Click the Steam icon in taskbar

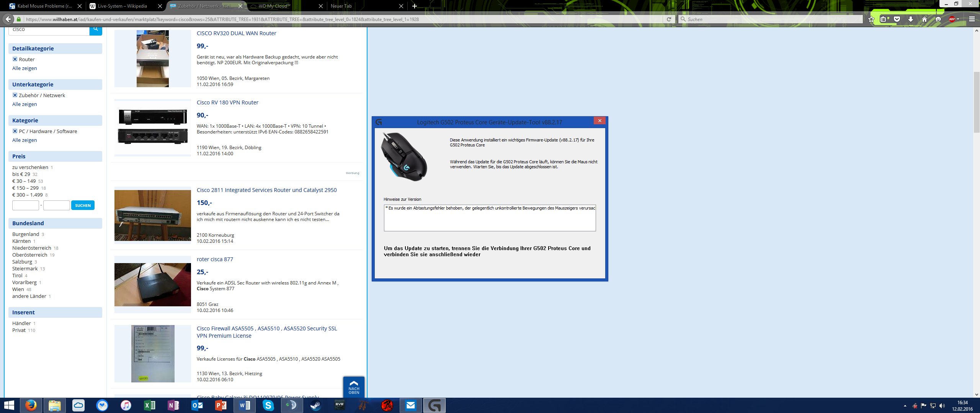[315, 405]
